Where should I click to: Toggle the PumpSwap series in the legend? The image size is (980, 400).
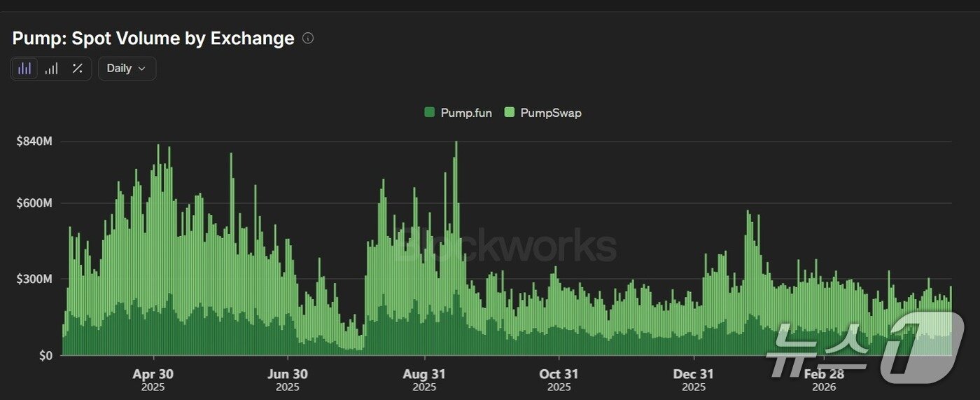pos(550,113)
